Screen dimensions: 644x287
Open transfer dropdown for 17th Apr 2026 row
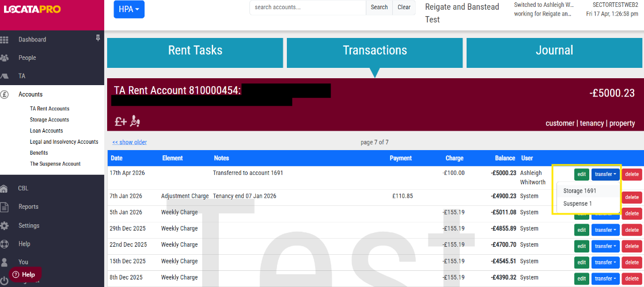point(605,174)
